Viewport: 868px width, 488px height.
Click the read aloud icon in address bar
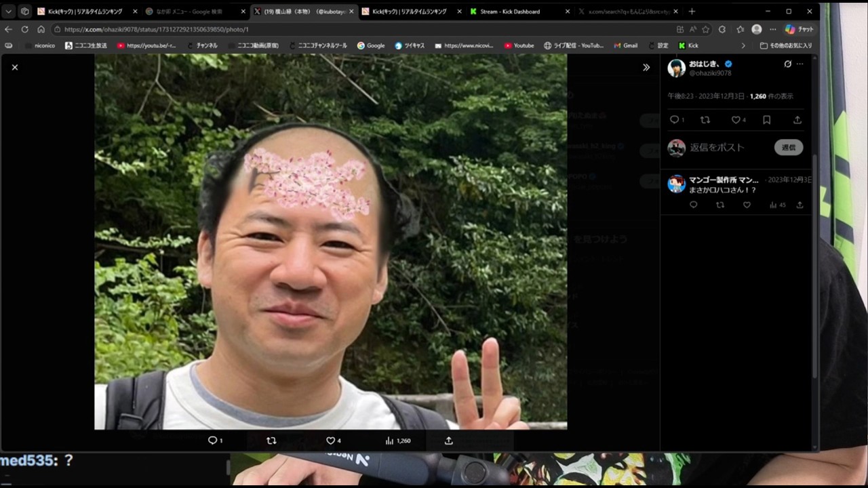click(x=692, y=29)
